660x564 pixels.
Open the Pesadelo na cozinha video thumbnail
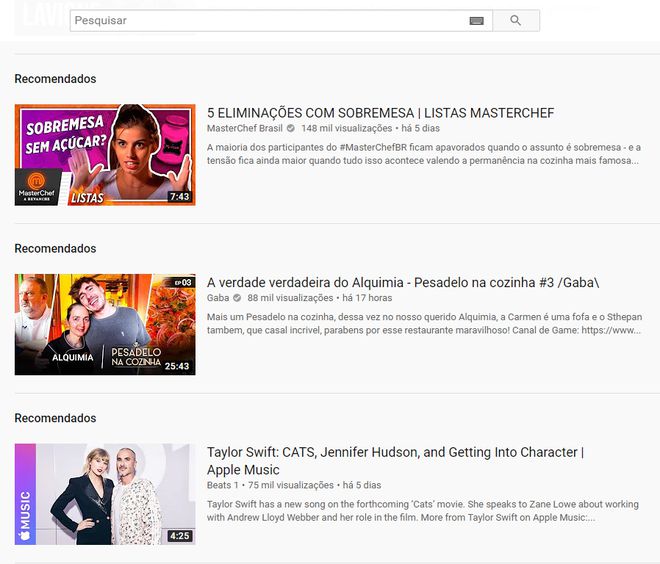[105, 325]
